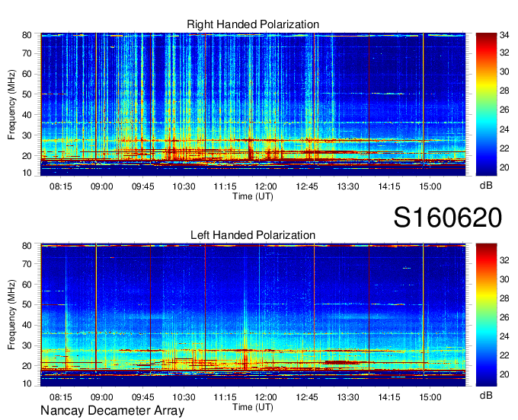This screenshot has width=518, height=420.
Task: Click the 'Nancay Decameter Array' caption
Action: 112,411
